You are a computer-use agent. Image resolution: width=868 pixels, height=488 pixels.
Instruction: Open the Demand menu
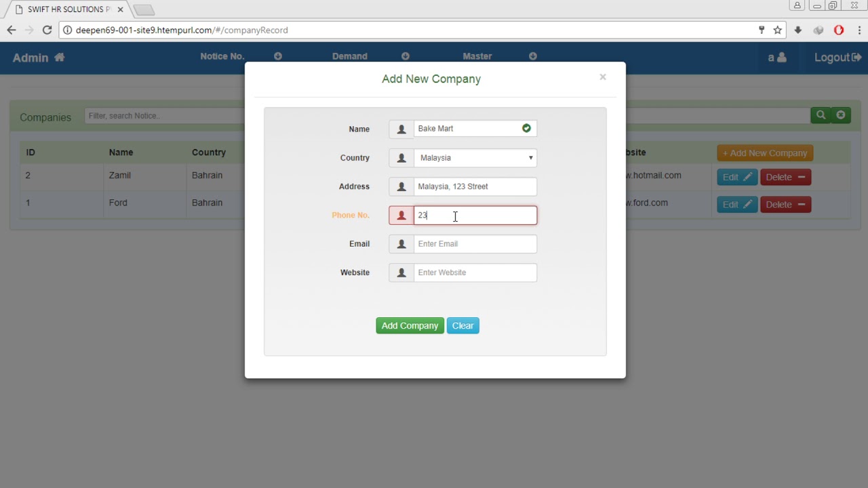click(x=350, y=56)
